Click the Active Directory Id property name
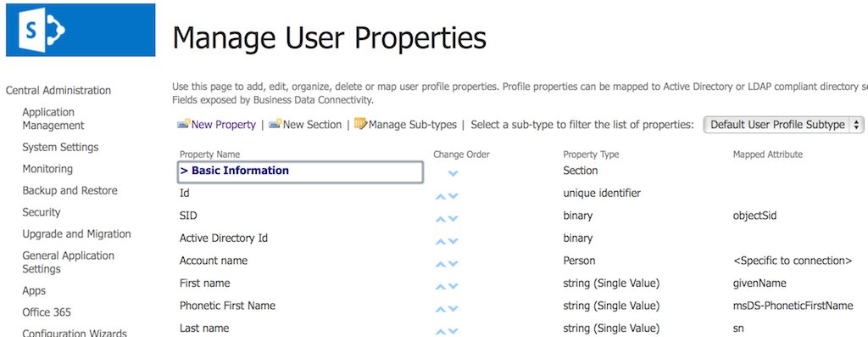 click(224, 239)
